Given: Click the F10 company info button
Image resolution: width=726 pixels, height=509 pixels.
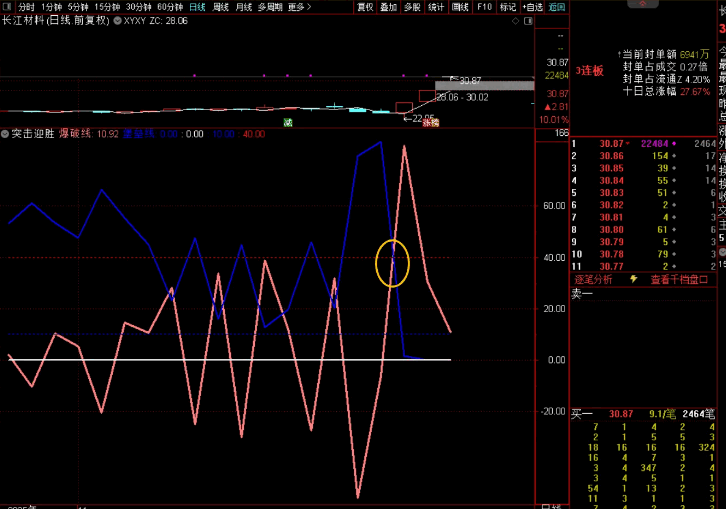Looking at the screenshot, I should [x=484, y=6].
